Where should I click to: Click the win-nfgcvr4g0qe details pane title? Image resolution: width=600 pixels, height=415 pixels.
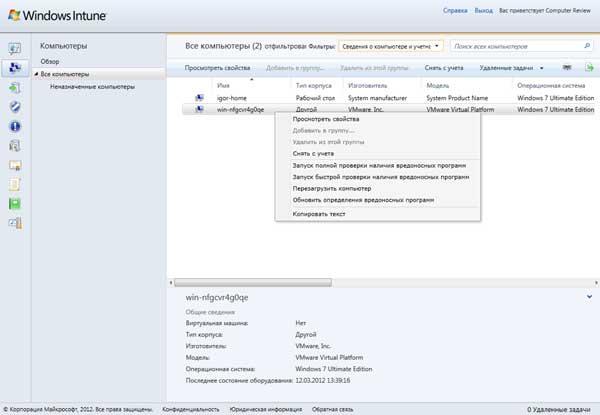(x=217, y=297)
